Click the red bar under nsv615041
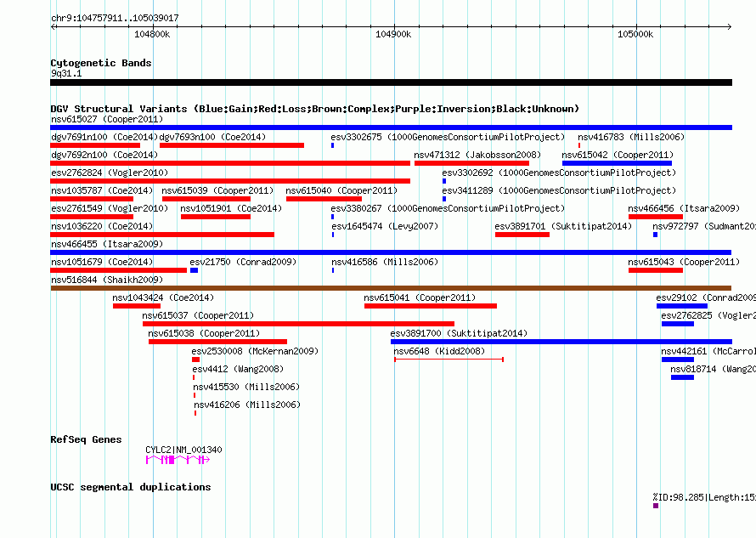The width and height of the screenshot is (756, 538). [x=431, y=306]
